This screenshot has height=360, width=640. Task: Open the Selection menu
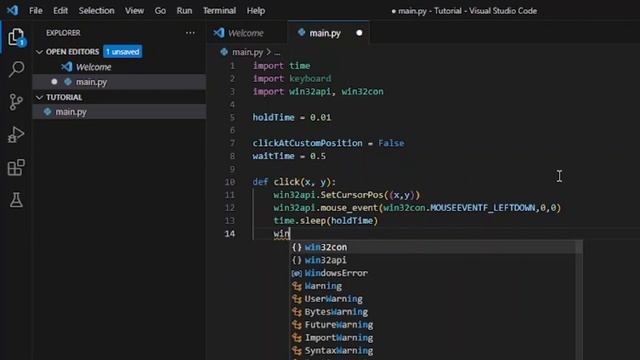(96, 11)
